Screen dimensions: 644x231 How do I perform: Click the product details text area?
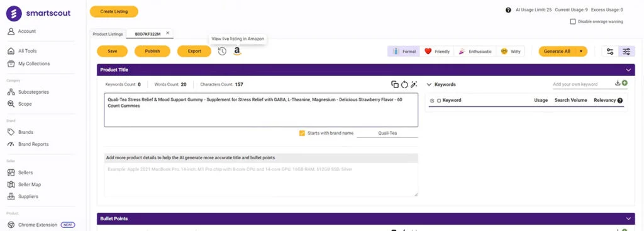click(261, 179)
